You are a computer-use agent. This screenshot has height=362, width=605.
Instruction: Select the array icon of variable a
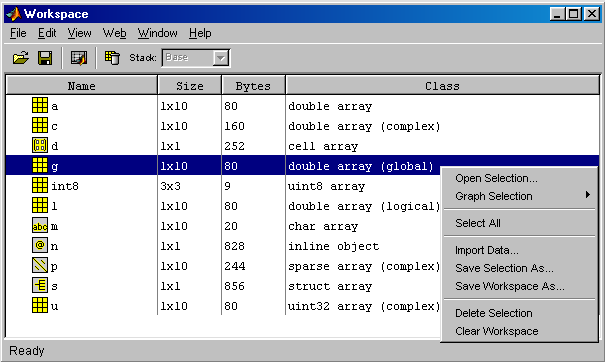point(40,105)
